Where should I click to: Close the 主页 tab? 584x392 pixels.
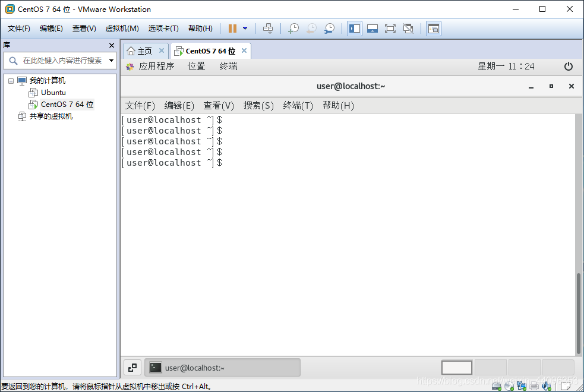click(161, 50)
